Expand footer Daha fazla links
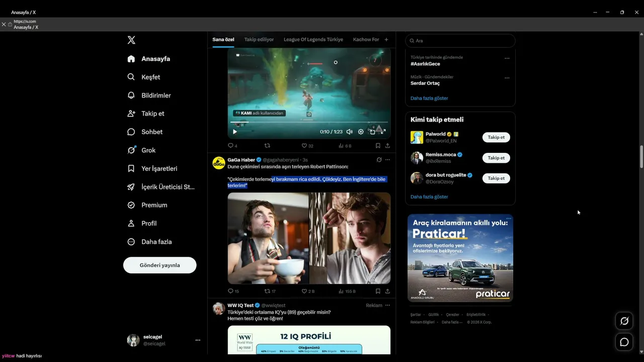 click(452, 322)
